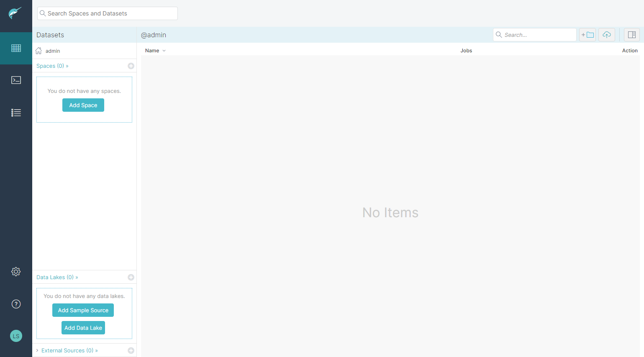This screenshot has height=357, width=644.
Task: Create a new folder with the folder-plus icon
Action: (588, 35)
